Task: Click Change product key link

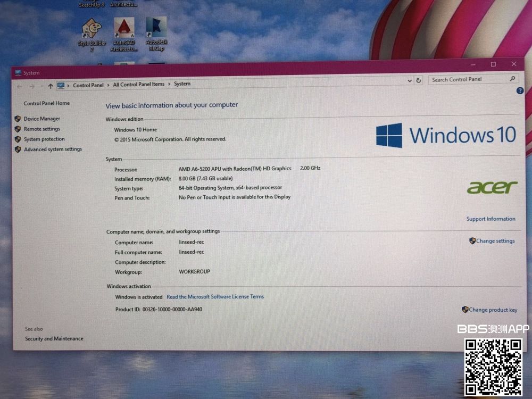Action: (x=493, y=310)
